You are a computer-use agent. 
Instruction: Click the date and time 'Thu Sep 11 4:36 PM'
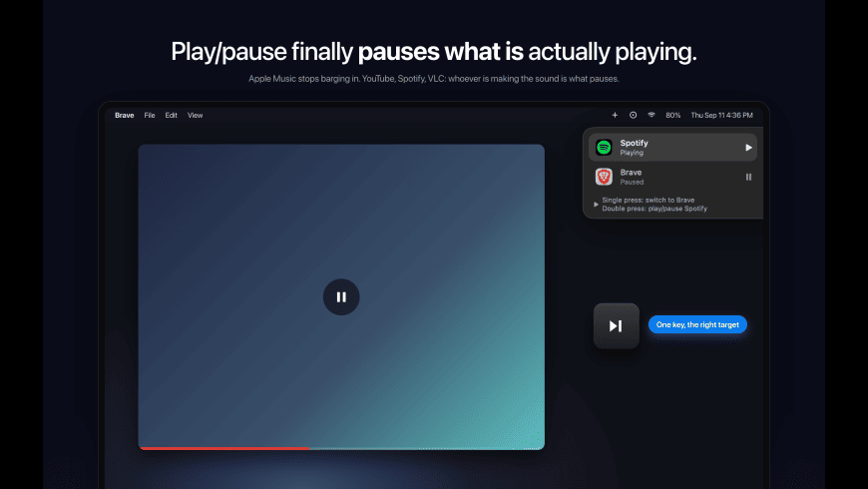pos(722,115)
